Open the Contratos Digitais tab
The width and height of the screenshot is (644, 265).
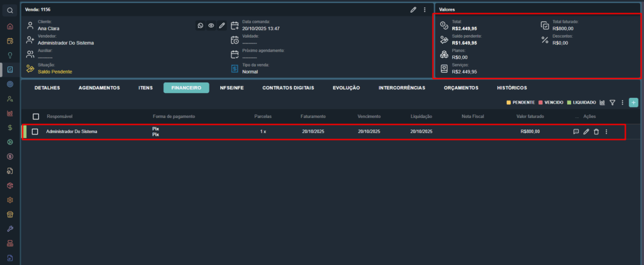point(288,88)
